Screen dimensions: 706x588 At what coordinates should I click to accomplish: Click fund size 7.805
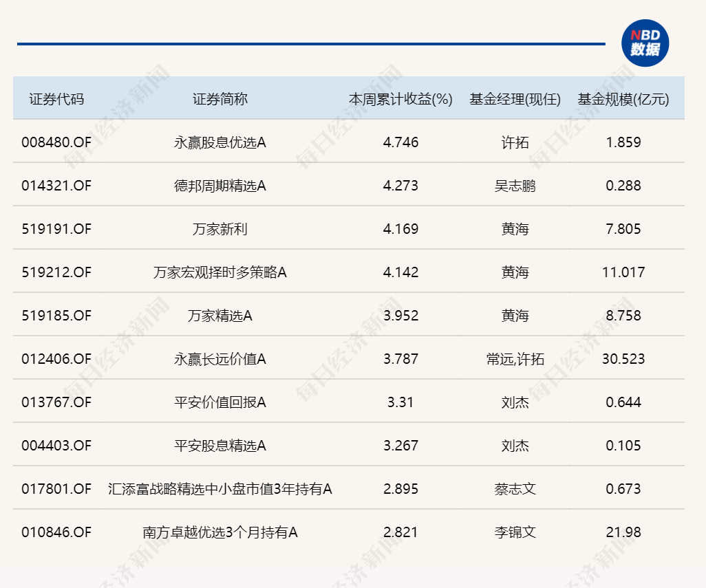623,229
